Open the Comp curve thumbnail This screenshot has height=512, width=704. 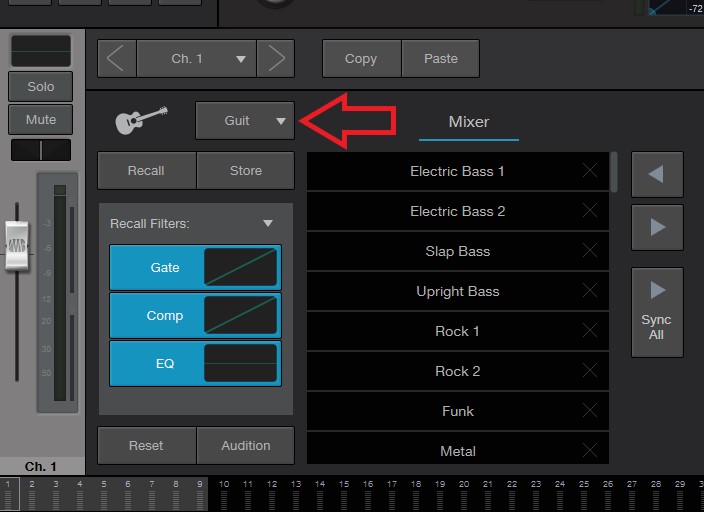tap(241, 315)
